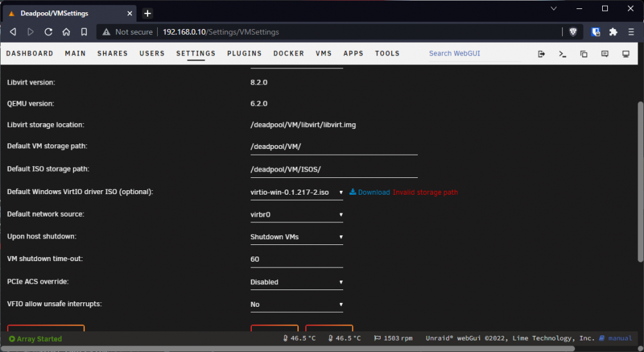Click the Not secure warning icon
The height and width of the screenshot is (352, 644).
[106, 32]
